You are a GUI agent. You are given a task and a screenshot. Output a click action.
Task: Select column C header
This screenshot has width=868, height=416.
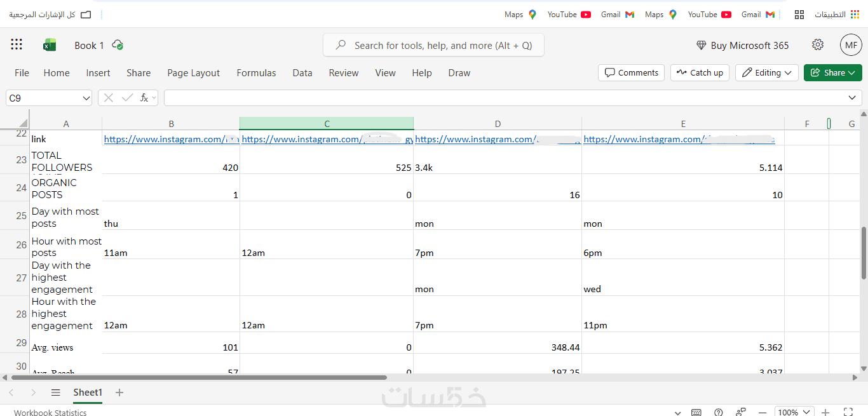coord(327,123)
